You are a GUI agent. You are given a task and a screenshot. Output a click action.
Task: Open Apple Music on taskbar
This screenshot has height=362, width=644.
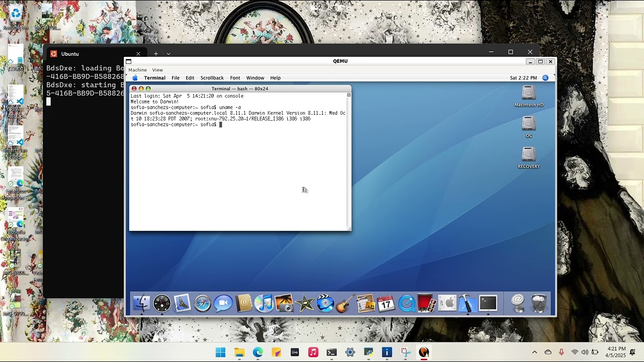pos(313,352)
